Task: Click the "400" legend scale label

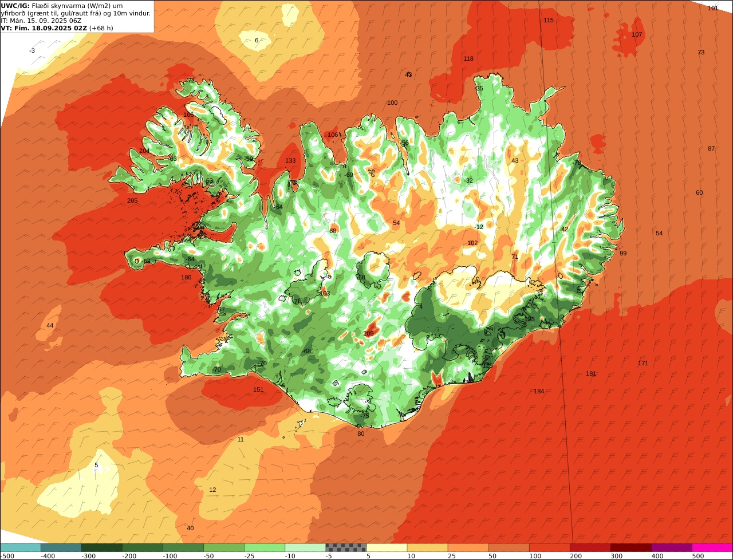Action: click(x=657, y=556)
